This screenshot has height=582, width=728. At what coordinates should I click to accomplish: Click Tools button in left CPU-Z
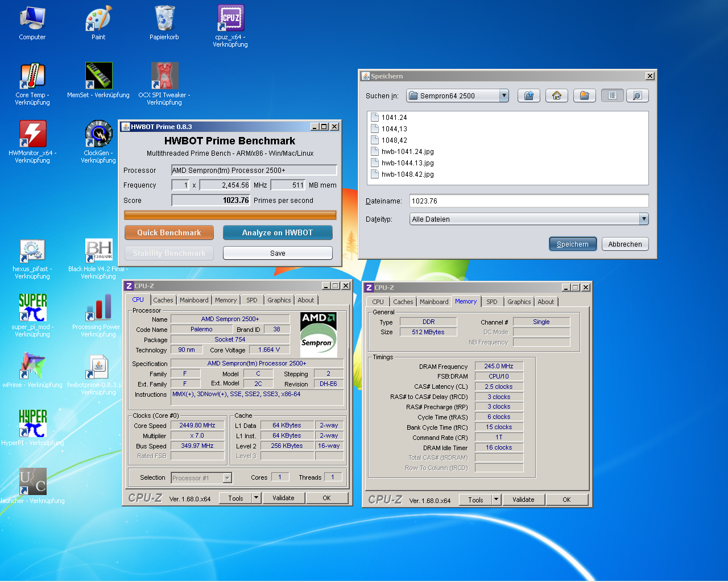(235, 498)
